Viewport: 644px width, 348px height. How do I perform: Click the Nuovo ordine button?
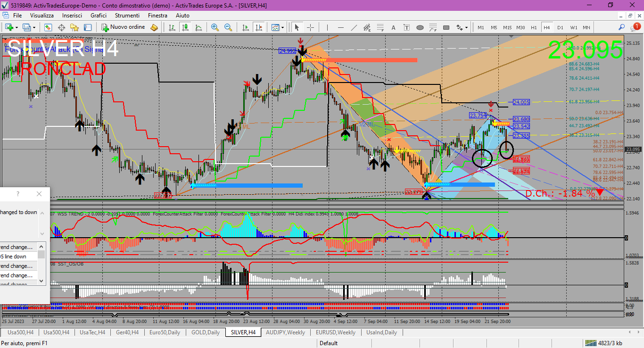[123, 27]
